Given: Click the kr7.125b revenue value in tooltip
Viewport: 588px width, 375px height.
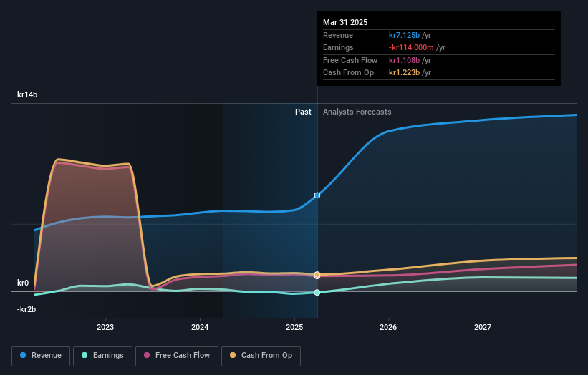Looking at the screenshot, I should point(404,35).
